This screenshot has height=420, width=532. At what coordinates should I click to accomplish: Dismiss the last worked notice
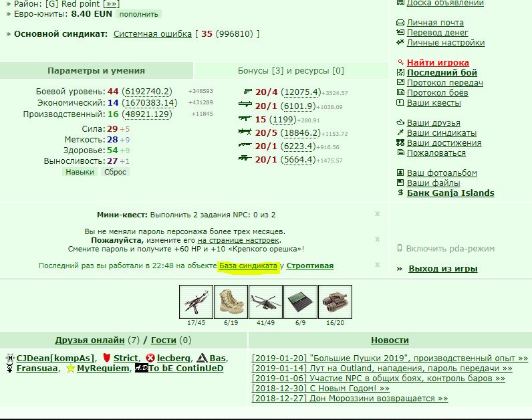pos(378,264)
